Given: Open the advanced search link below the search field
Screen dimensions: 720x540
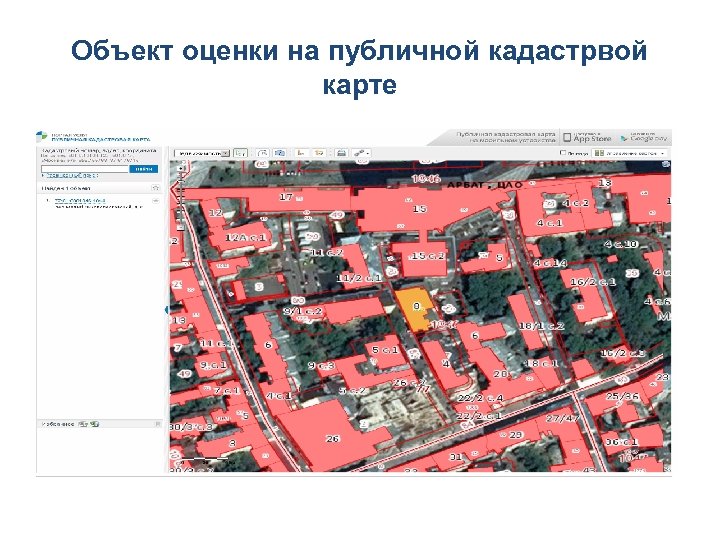Looking at the screenshot, I should click(x=72, y=175).
